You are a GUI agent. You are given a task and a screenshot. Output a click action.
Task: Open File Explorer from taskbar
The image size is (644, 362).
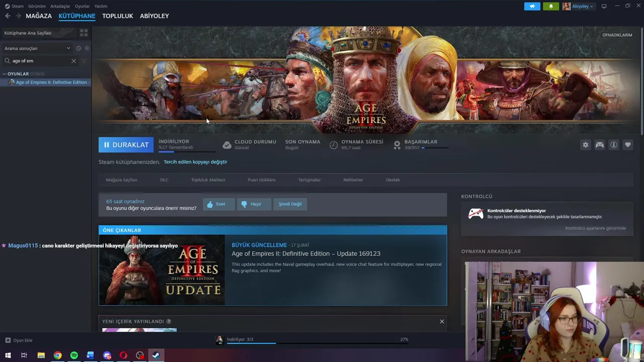click(x=41, y=355)
